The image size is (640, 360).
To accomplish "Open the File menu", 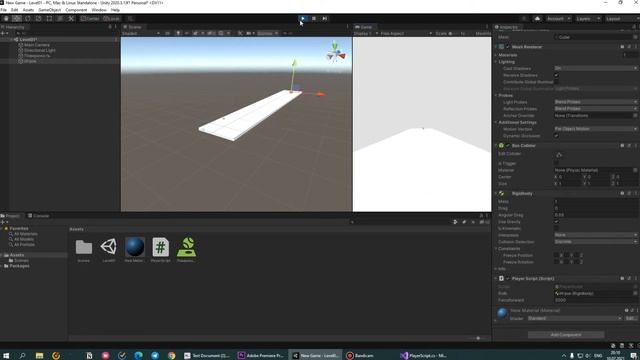I will pos(4,10).
